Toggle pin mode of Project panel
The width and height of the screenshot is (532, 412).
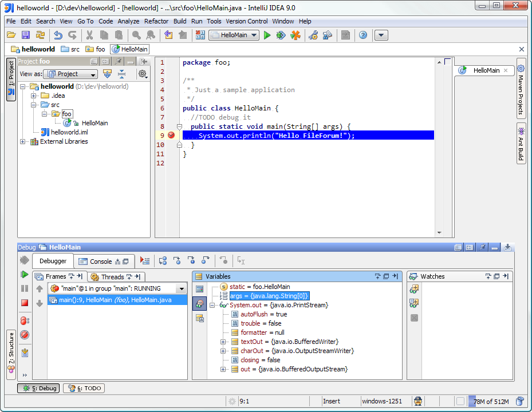pyautogui.click(x=118, y=61)
